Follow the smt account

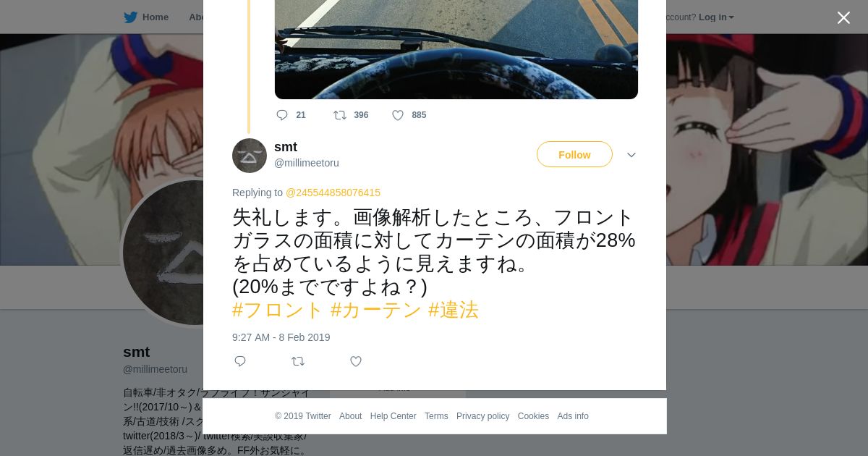tap(574, 154)
